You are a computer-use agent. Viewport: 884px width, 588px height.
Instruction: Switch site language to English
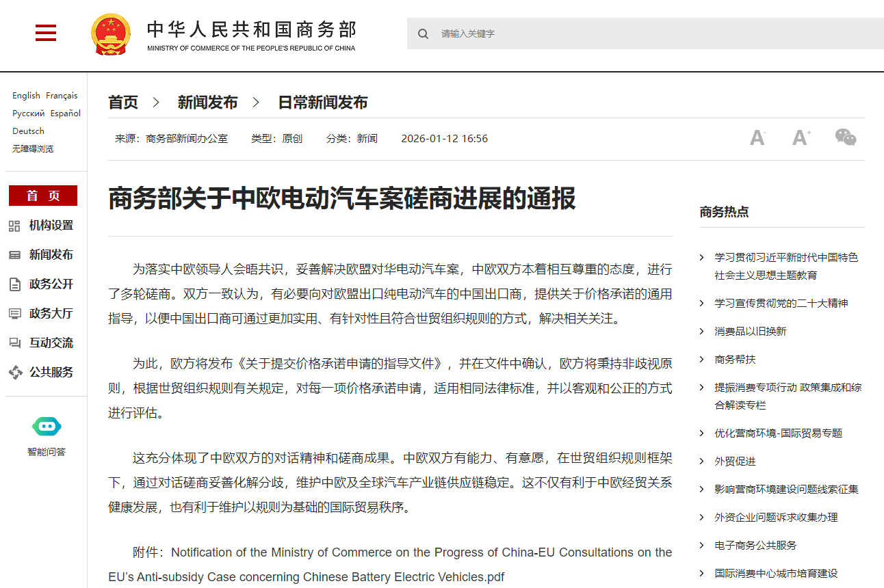26,95
